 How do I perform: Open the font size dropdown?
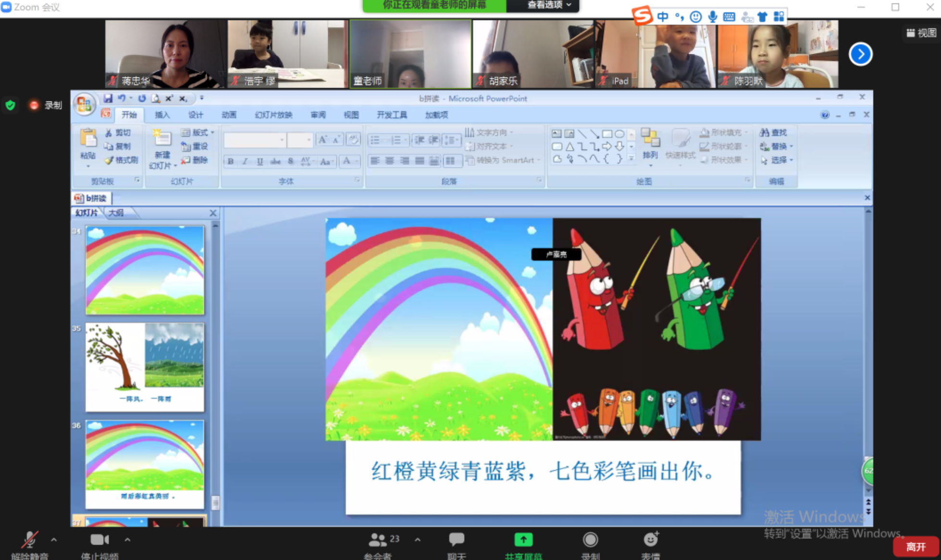click(x=309, y=140)
